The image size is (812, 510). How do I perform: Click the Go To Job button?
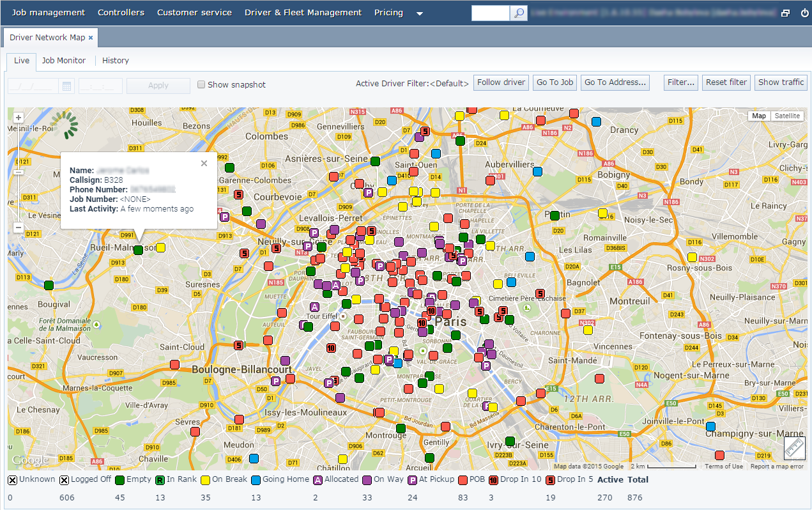click(x=555, y=82)
